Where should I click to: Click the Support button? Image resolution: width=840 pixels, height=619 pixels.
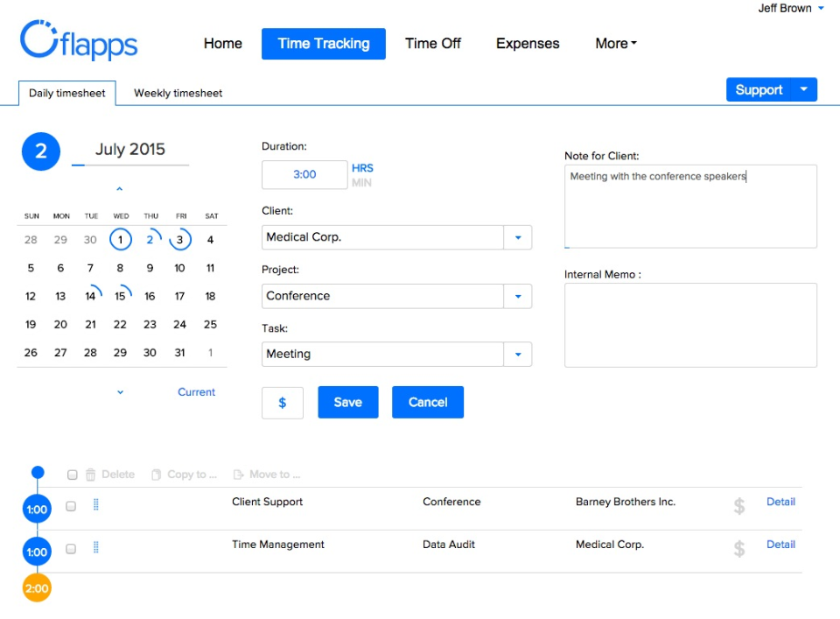[x=759, y=89]
